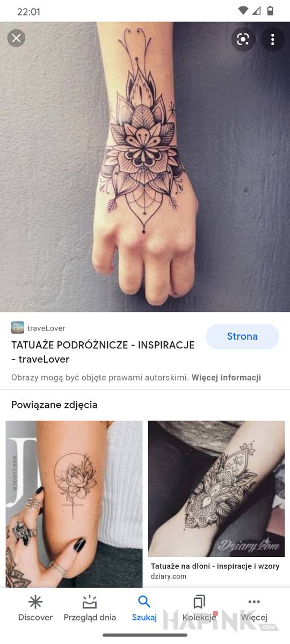Open Tatuaże na dłoni - inspiracje i wzory
This screenshot has height=644, width=290.
click(215, 566)
